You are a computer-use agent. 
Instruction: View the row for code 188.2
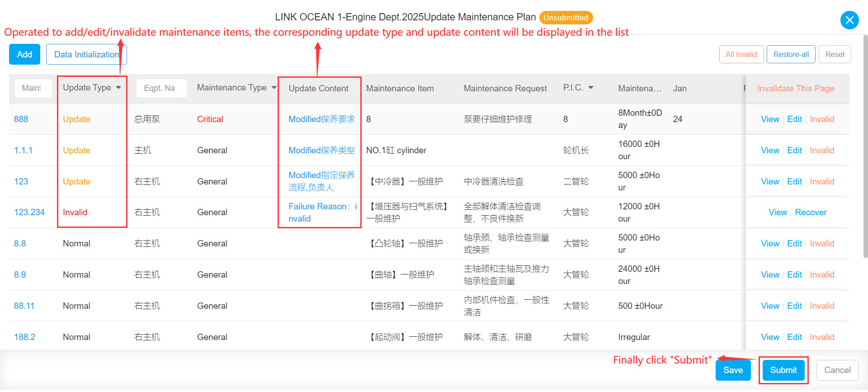[770, 337]
